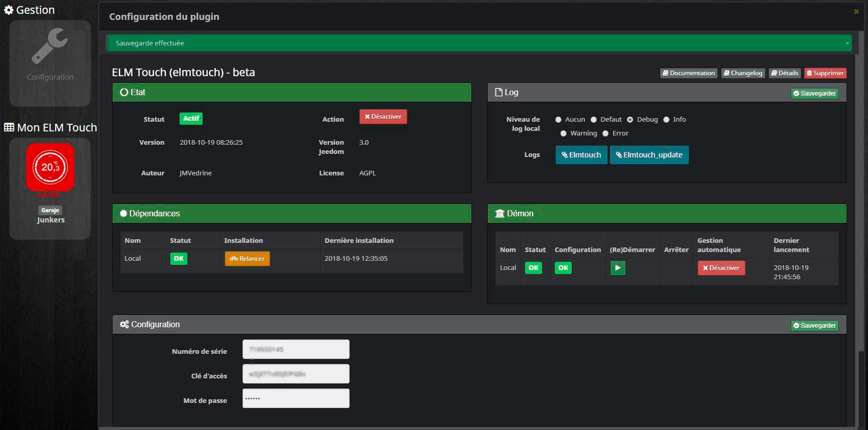Open the Junkers thermostat 20,3 icon
Screen dimensions: 868x430
pyautogui.click(x=50, y=167)
